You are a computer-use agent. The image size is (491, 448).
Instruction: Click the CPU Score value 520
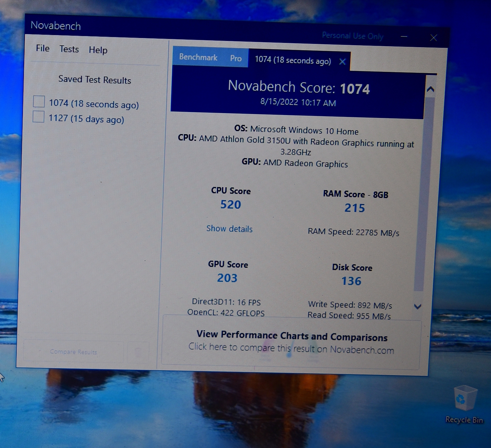point(230,205)
